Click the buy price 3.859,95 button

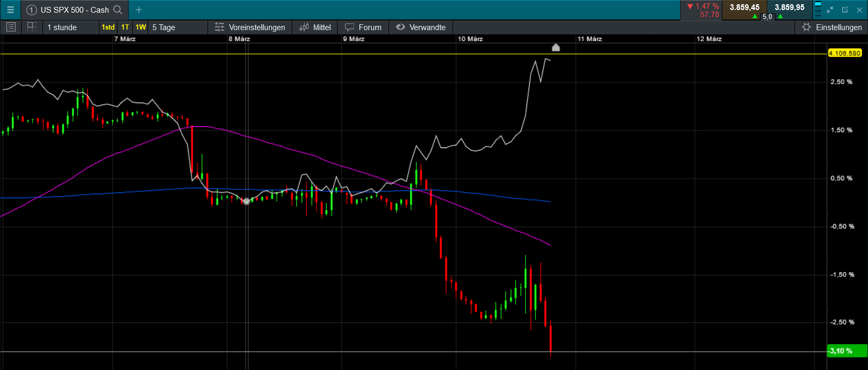pos(790,7)
